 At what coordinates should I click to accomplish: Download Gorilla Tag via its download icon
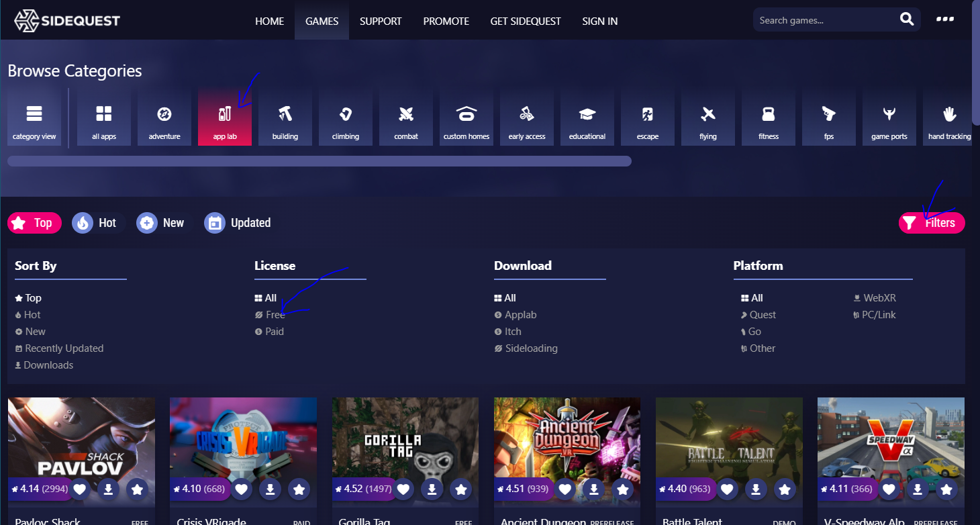(x=432, y=489)
